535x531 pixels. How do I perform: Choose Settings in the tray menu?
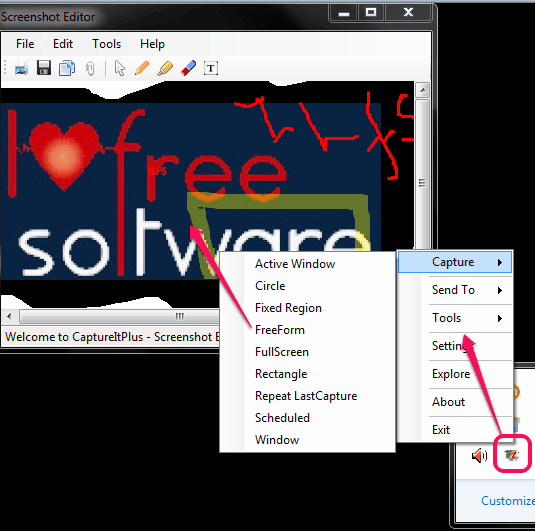(x=455, y=346)
